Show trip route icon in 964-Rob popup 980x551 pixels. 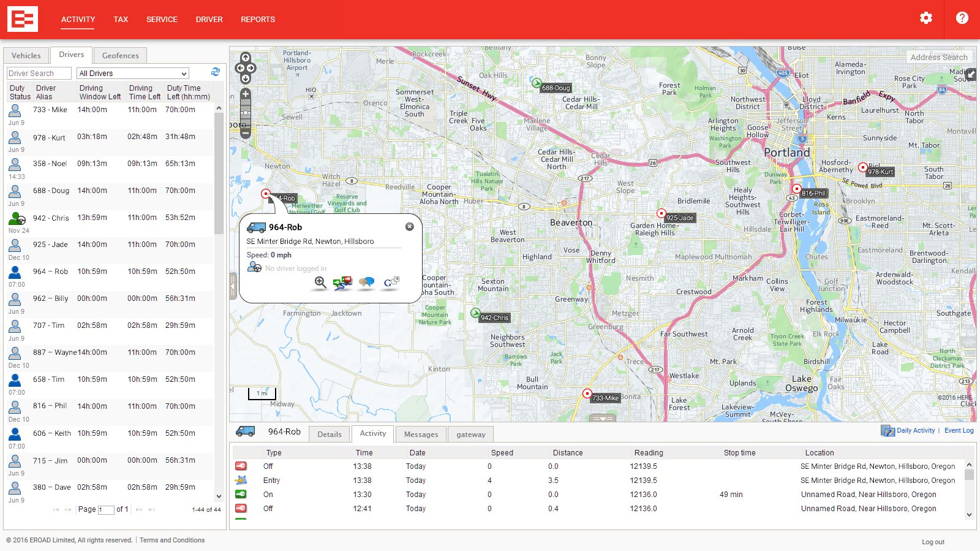(342, 283)
